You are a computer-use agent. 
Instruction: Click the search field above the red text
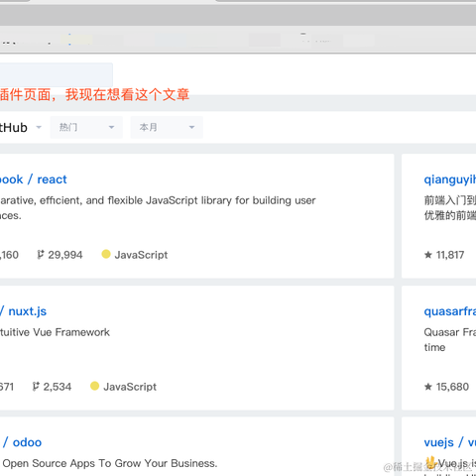[x=57, y=74]
